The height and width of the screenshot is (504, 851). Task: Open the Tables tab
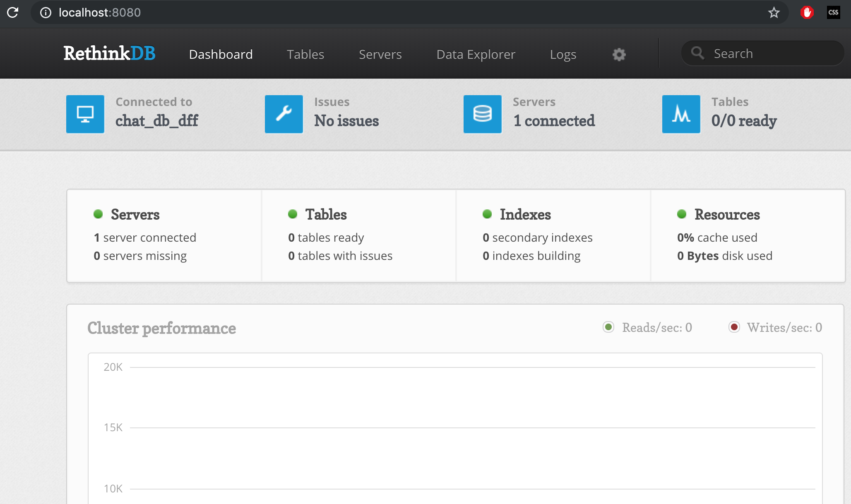(305, 54)
